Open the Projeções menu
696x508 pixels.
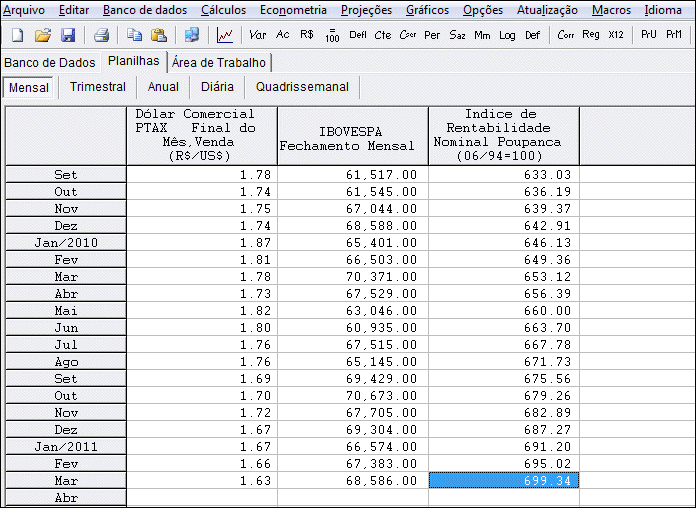366,10
